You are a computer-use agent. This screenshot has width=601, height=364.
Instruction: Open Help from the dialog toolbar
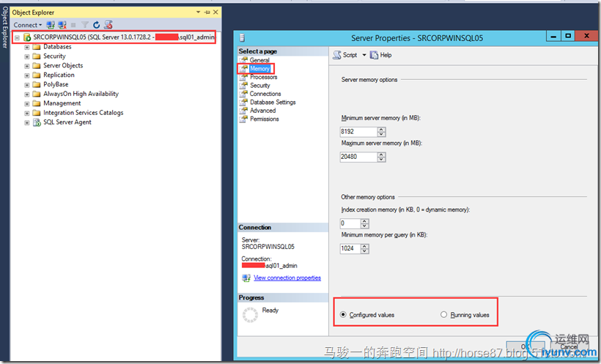coord(380,55)
